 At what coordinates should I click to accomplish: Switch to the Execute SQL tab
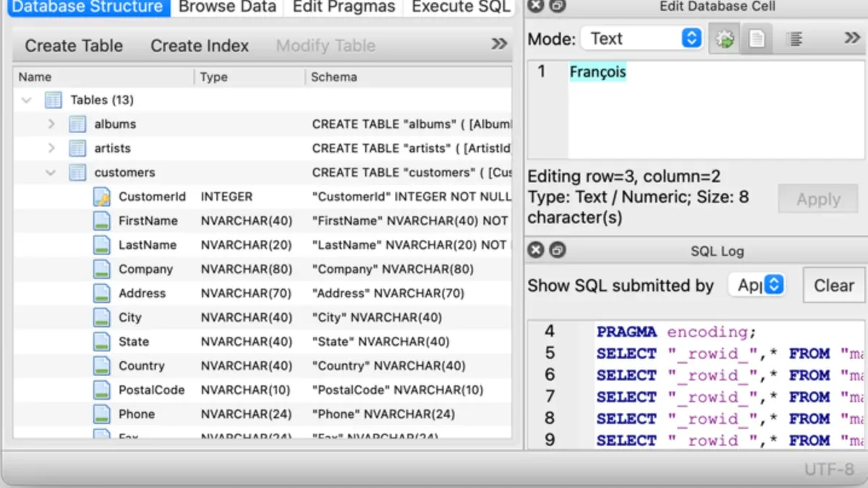click(x=461, y=7)
